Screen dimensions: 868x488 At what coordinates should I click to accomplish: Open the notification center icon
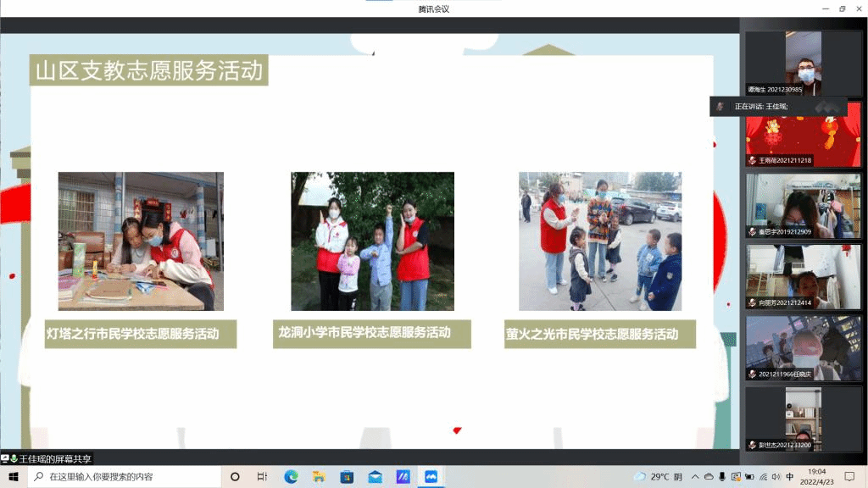pos(849,477)
